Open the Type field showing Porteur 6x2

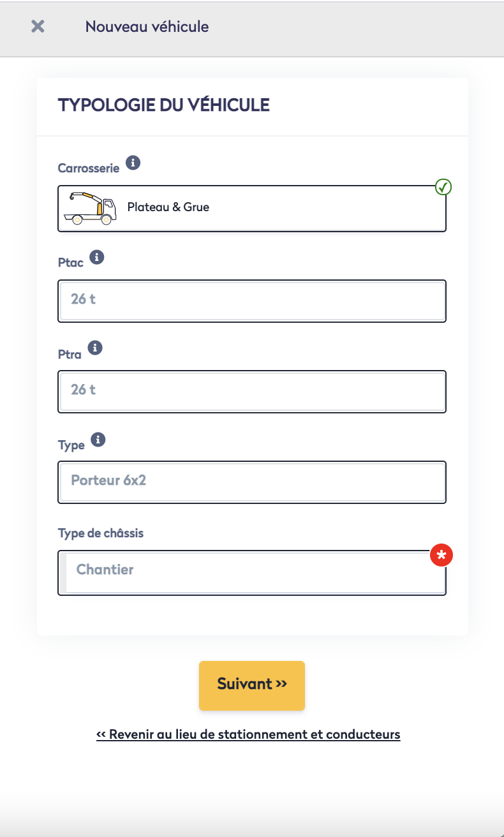pyautogui.click(x=252, y=482)
